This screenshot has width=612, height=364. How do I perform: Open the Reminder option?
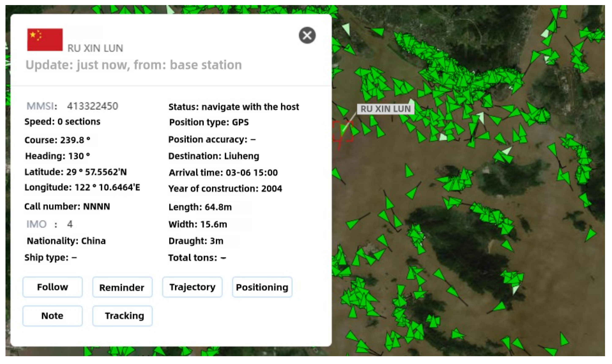pos(122,287)
